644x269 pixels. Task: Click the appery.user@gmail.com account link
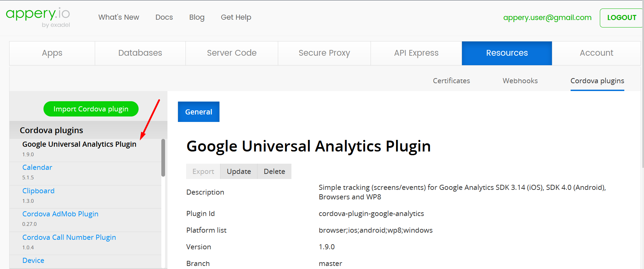(547, 18)
